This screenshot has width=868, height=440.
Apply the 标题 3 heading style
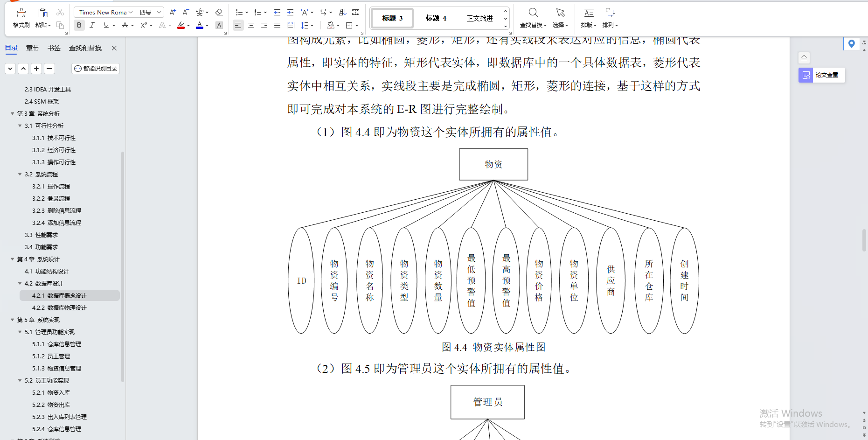pos(391,18)
